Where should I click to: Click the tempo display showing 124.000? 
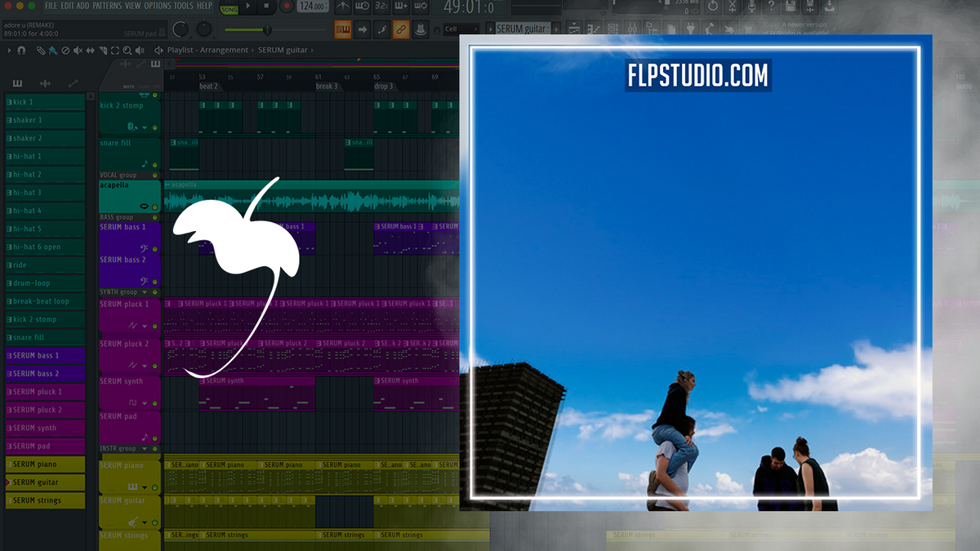pos(312,7)
